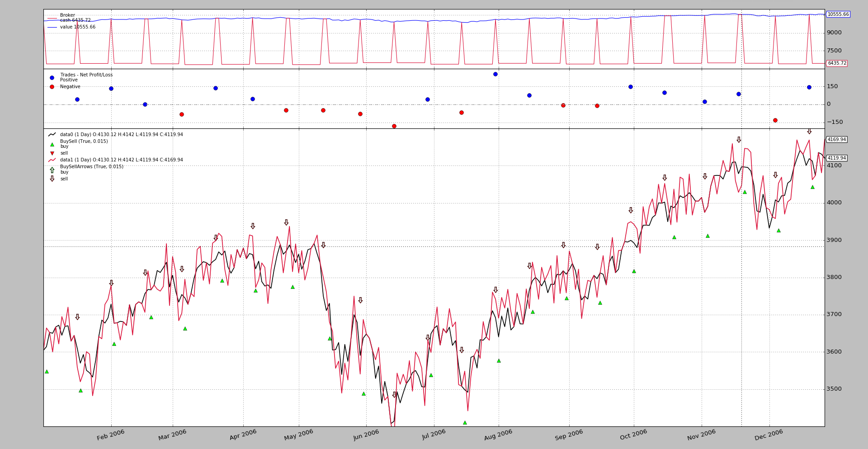The width and height of the screenshot is (868, 449).
Task: Click the blue Positive dot in Trades legend
Action: (52, 78)
